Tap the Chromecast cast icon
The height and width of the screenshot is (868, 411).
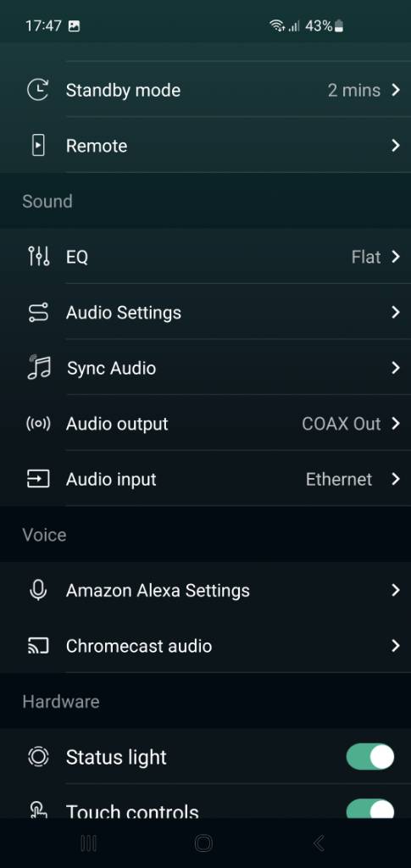pos(38,646)
